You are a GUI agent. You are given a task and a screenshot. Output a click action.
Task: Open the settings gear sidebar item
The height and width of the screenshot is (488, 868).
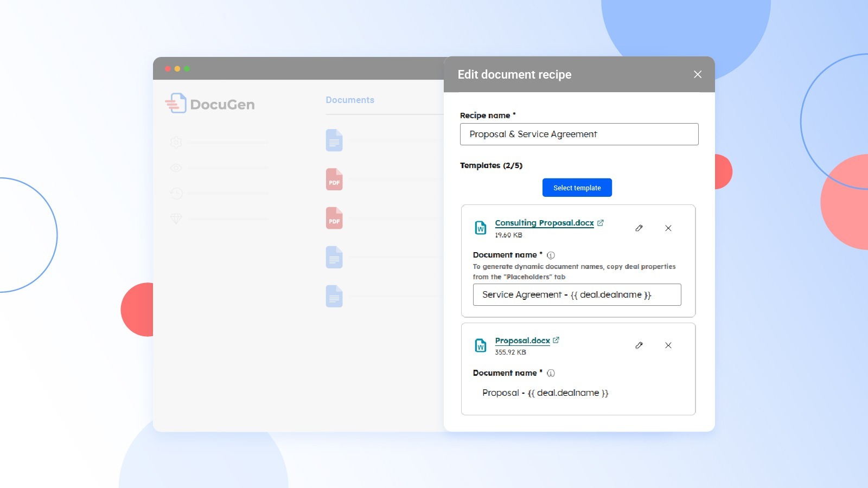176,142
